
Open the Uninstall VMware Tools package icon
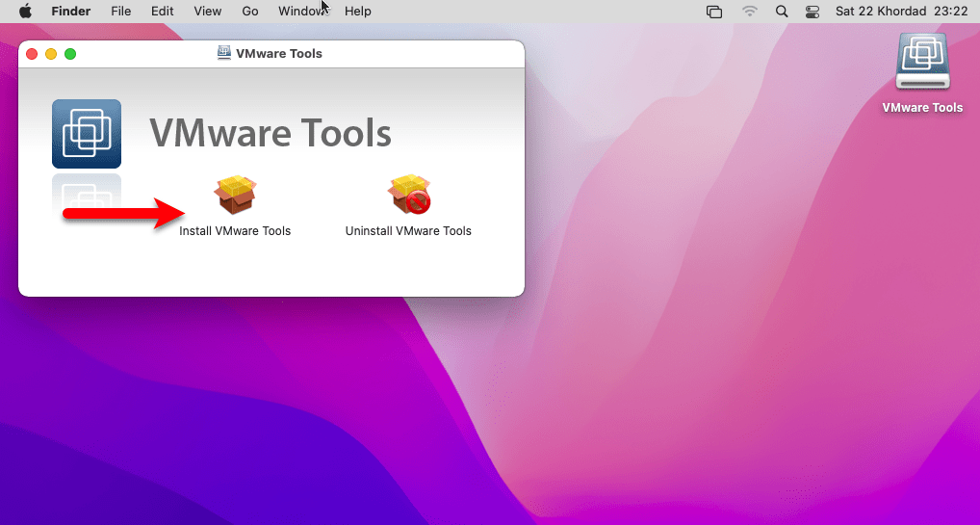pyautogui.click(x=409, y=195)
